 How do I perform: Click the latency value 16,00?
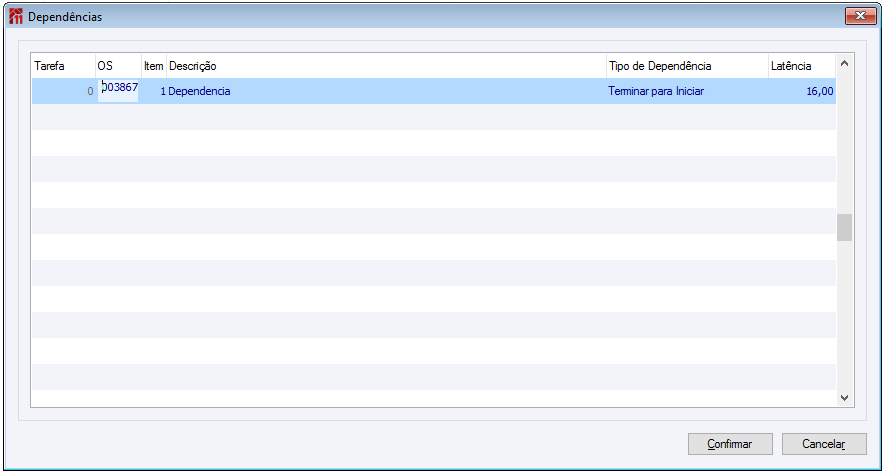coord(802,91)
